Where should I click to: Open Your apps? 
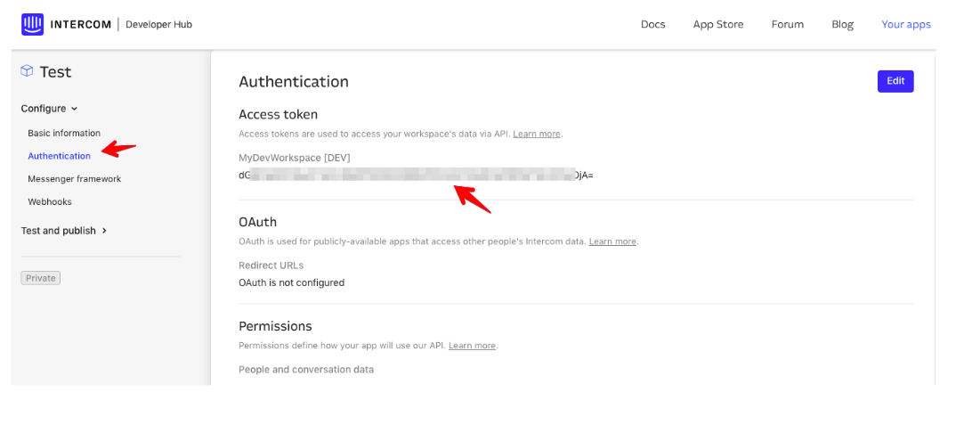point(905,24)
